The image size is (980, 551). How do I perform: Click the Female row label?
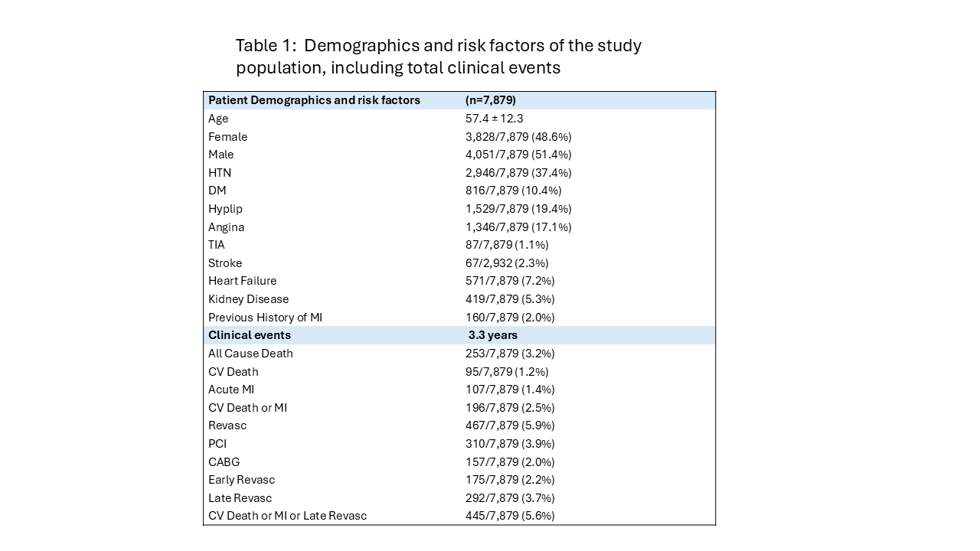227,137
